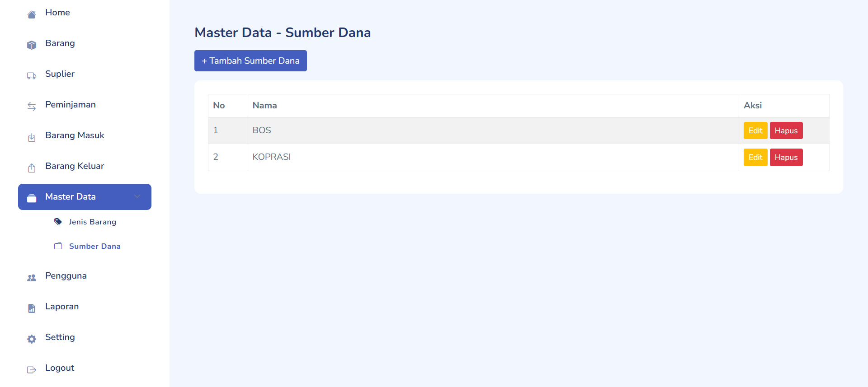The image size is (868, 387).
Task: Open Jenis Barang submenu item
Action: click(92, 222)
